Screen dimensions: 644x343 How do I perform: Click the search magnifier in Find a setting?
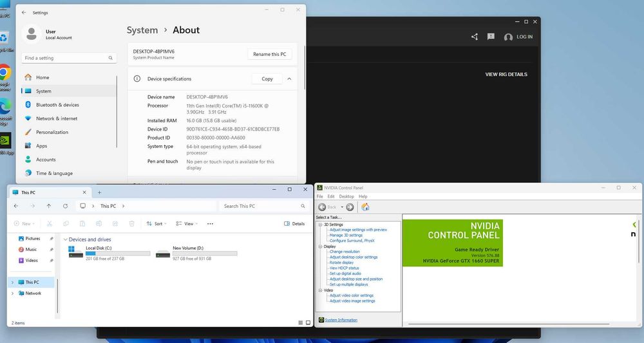pyautogui.click(x=111, y=58)
